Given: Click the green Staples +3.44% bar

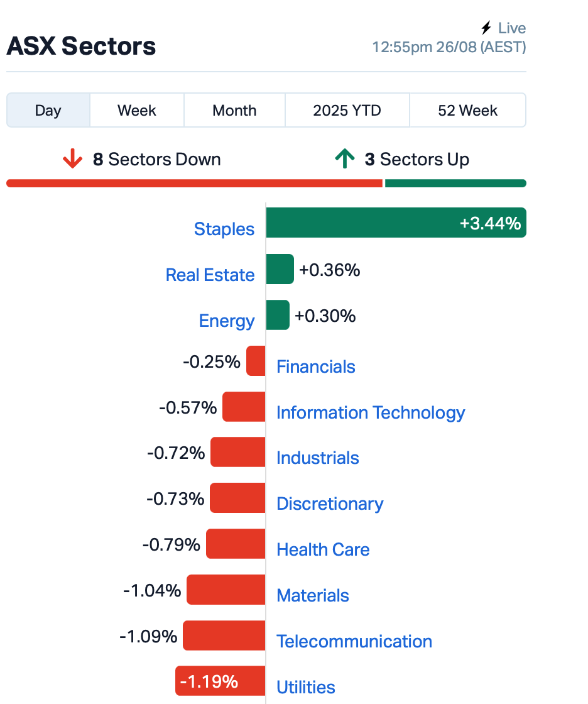Looking at the screenshot, I should [396, 223].
